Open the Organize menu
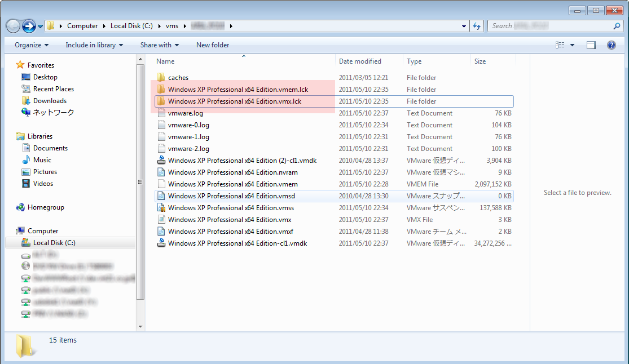 [x=31, y=45]
